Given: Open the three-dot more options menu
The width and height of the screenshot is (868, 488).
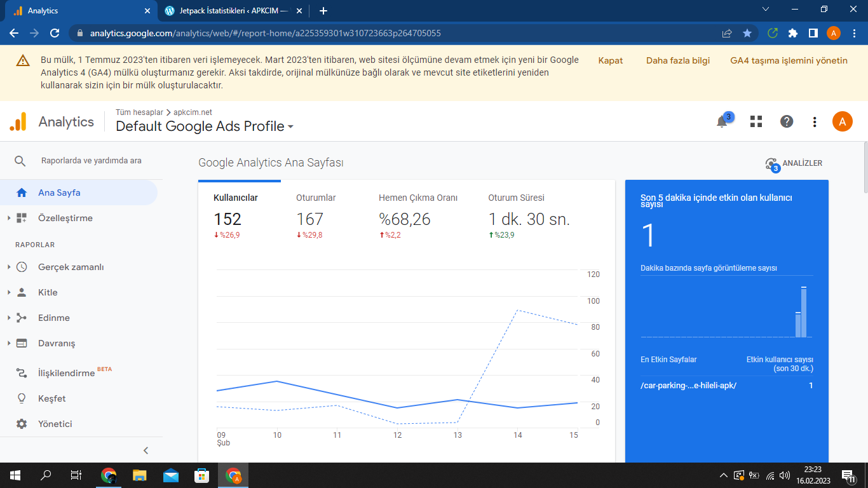Looking at the screenshot, I should click(815, 121).
